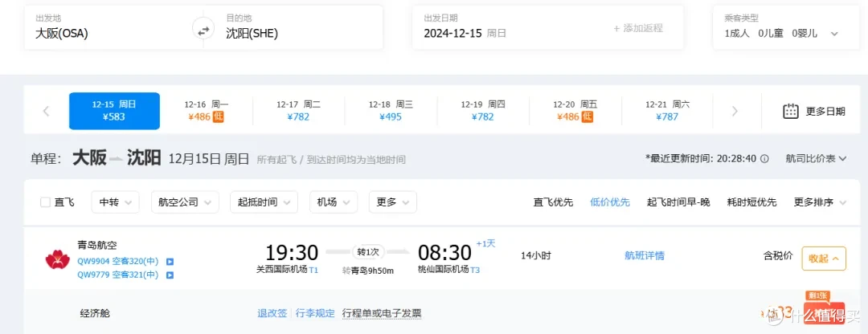Screen dimensions: 868x334
Task: Click flight number QW9779 空客321(中)
Action: 118,275
